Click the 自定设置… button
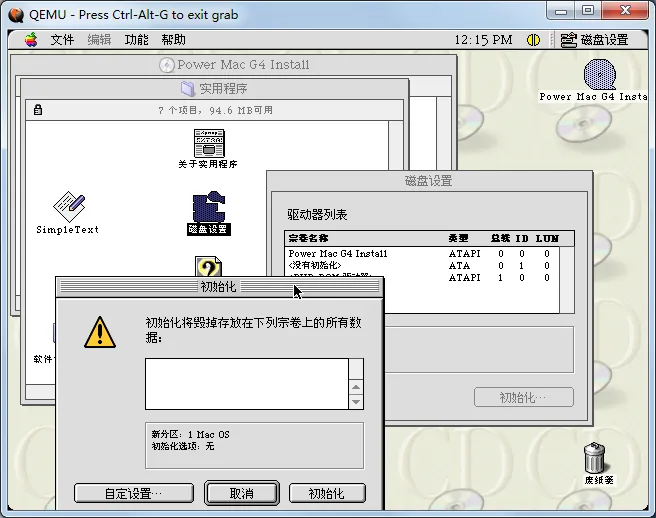 point(134,493)
